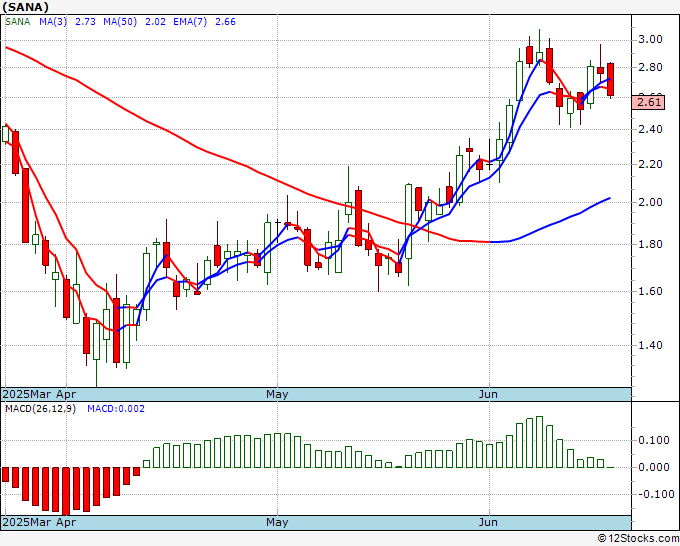The width and height of the screenshot is (680, 546).
Task: Click the 2025Mar Apr label on price axis
Action: [x=39, y=395]
